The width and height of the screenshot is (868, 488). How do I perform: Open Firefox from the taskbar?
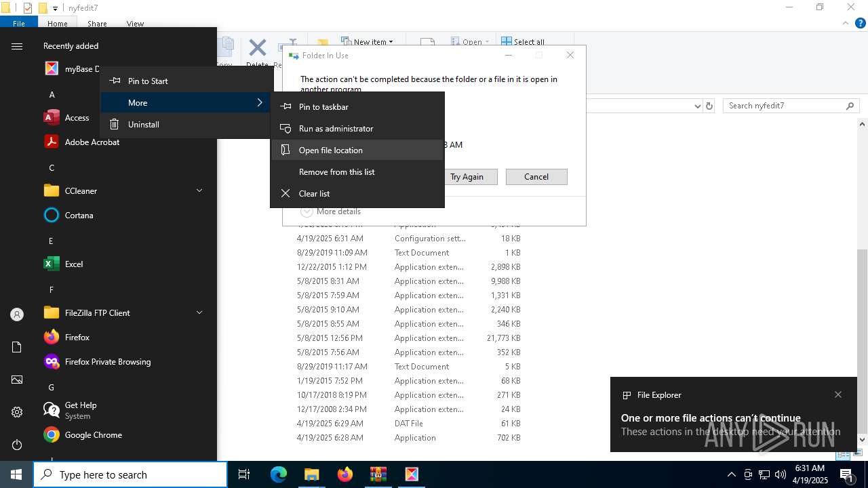345,474
